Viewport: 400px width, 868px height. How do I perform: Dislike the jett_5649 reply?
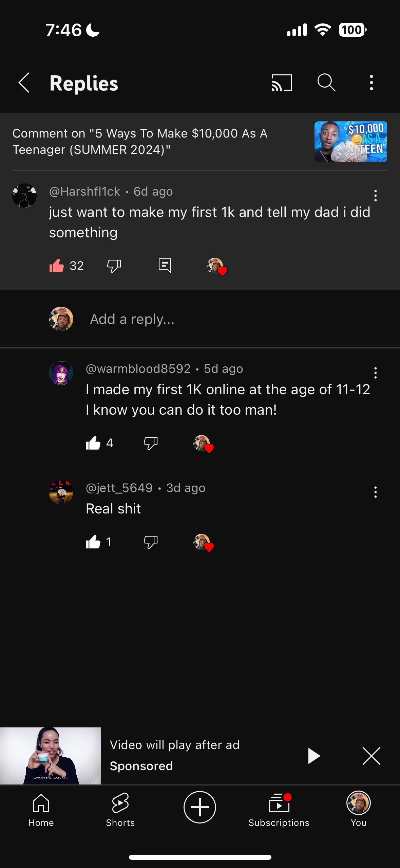pyautogui.click(x=151, y=542)
